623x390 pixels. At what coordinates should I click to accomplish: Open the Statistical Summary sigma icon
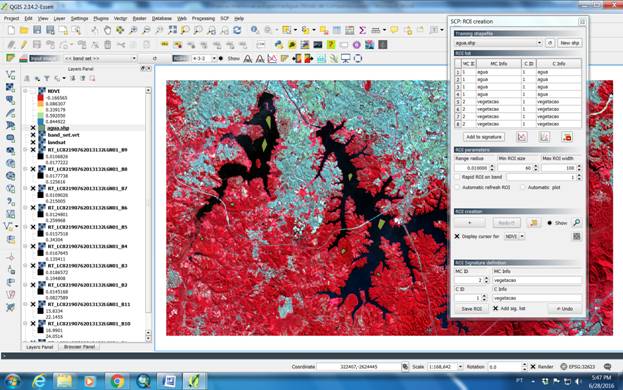(x=362, y=30)
